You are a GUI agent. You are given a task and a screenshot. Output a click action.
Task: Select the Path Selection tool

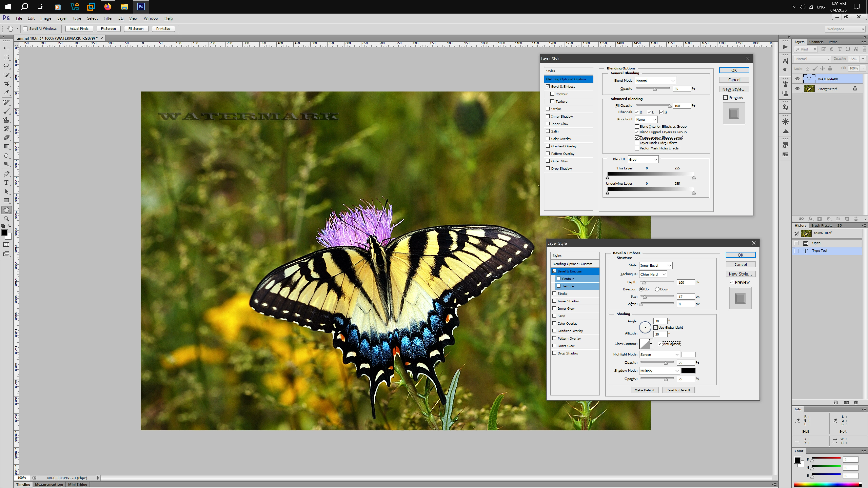coord(6,191)
